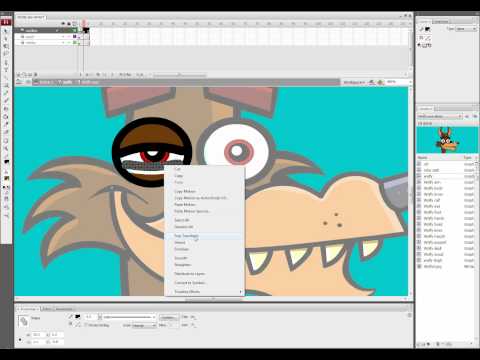Select "wolfy knee" in Library list
This screenshot has width=480, height=360.
click(433, 230)
